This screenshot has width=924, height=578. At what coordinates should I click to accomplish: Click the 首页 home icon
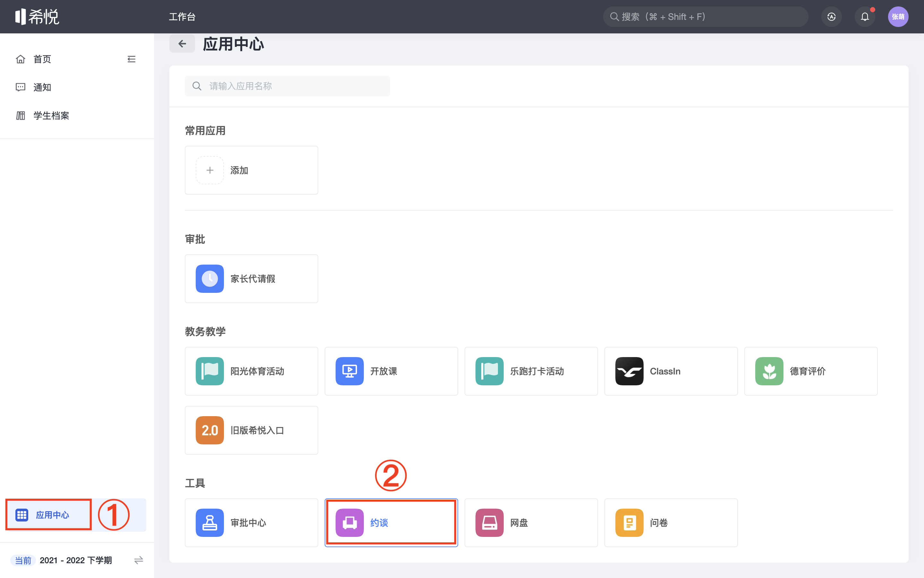click(x=21, y=59)
